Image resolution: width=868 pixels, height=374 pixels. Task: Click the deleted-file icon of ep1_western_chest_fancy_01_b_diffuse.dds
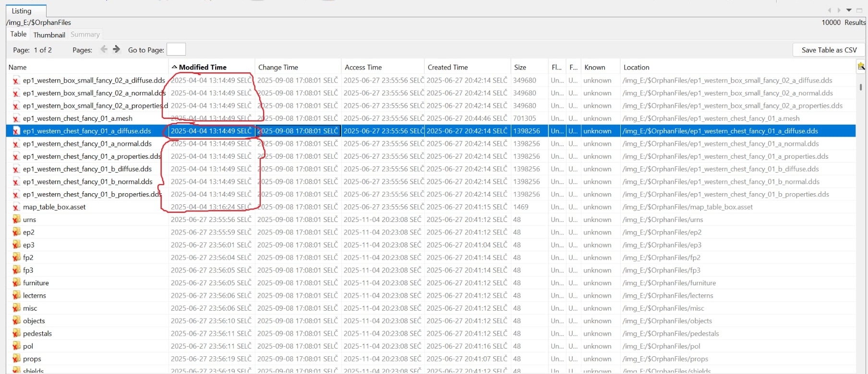tap(16, 169)
